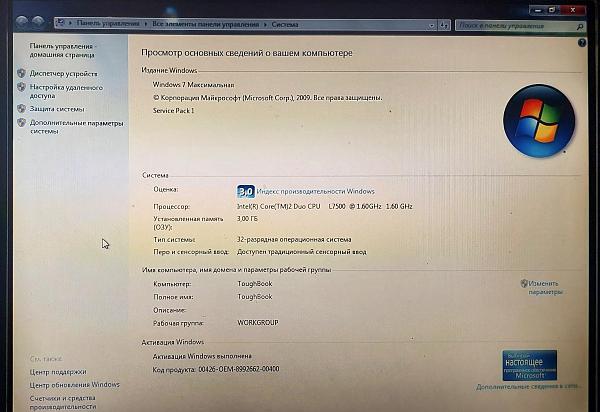Click the 3,0 performance score badge
The width and height of the screenshot is (600, 412).
pyautogui.click(x=246, y=191)
